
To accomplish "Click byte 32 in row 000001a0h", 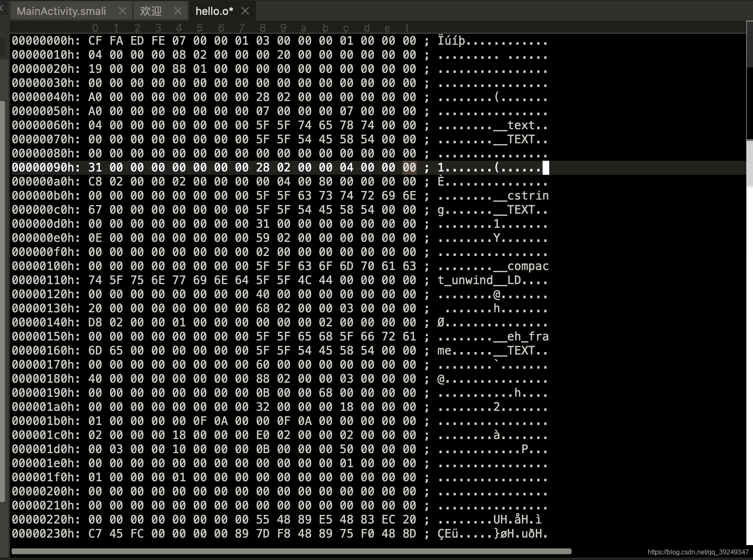I will [x=263, y=407].
